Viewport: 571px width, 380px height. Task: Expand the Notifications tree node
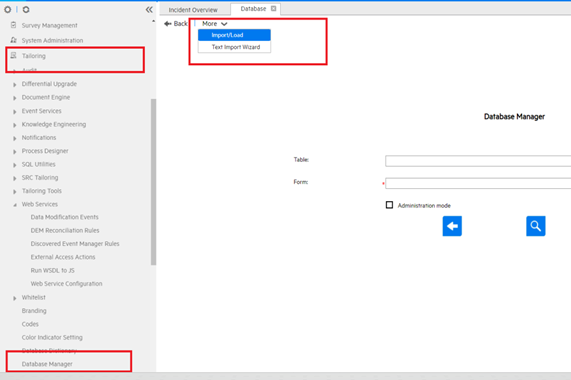click(x=15, y=138)
